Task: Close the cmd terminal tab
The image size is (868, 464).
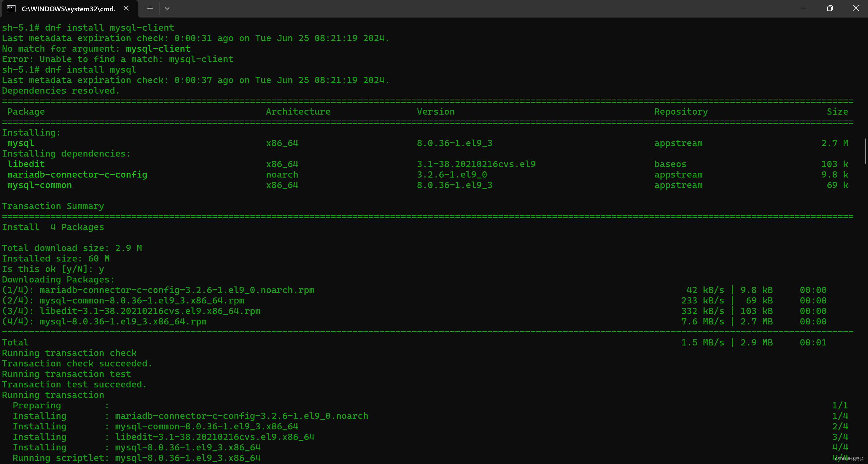Action: [x=126, y=9]
